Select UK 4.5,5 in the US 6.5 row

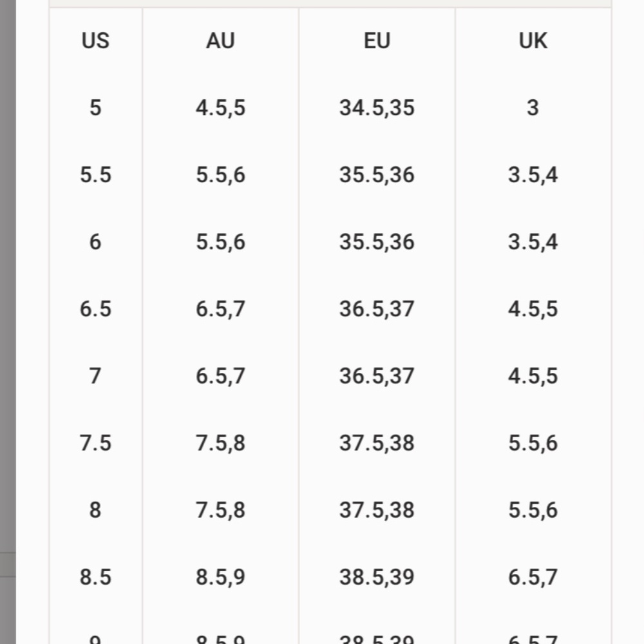pyautogui.click(x=533, y=308)
